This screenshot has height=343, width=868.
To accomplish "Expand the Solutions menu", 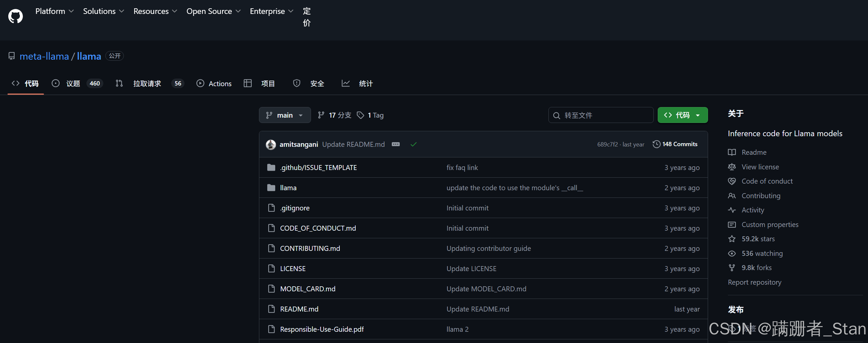I will (x=103, y=11).
